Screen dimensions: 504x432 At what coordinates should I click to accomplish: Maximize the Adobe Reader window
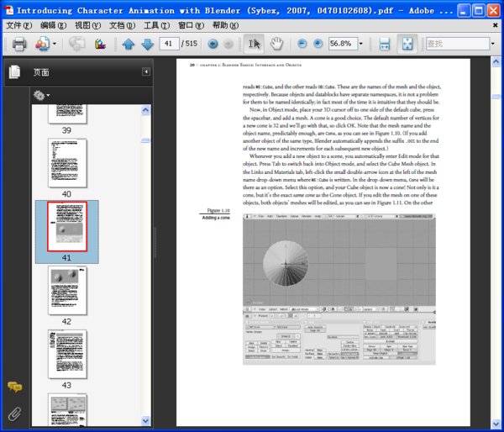[479, 11]
